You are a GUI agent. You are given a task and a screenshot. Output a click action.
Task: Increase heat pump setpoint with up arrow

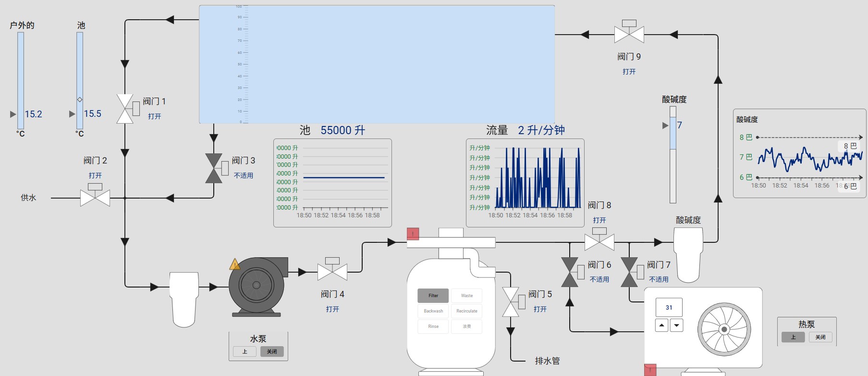661,326
